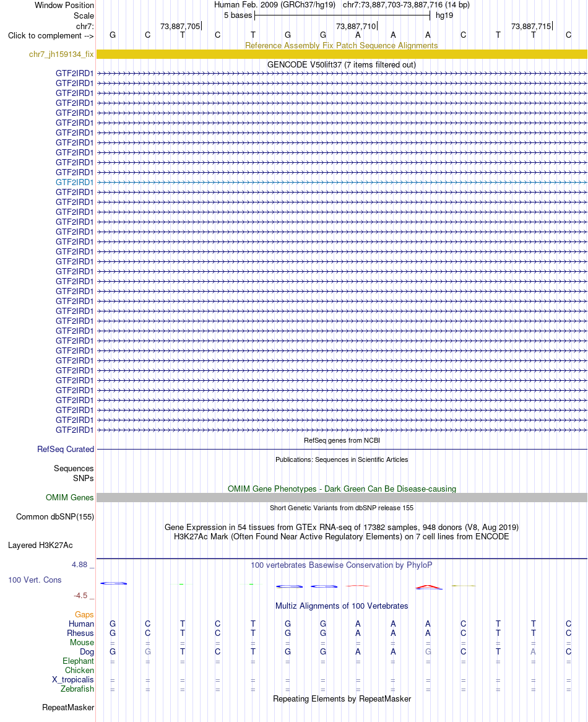Click the Layered H3K27Ac label
This screenshot has width=588, height=722.
click(40, 546)
